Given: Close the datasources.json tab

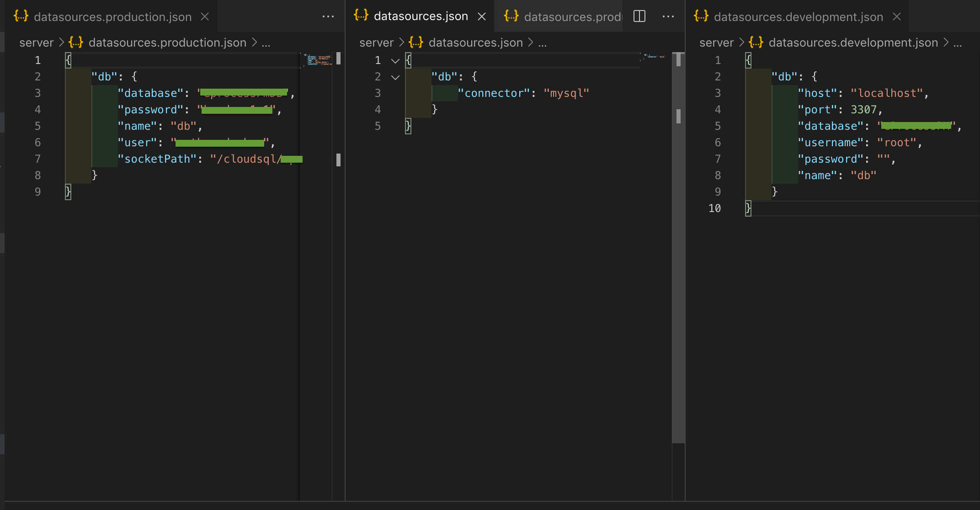Looking at the screenshot, I should pos(481,16).
